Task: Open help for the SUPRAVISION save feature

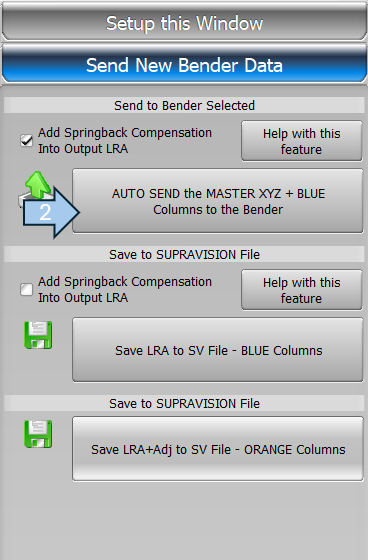Action: (302, 290)
